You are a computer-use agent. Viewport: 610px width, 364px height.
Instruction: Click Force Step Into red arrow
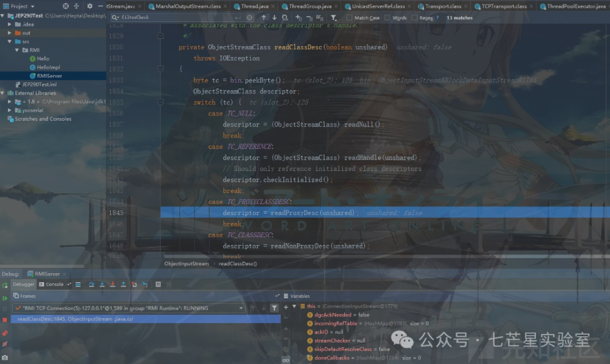pyautogui.click(x=113, y=284)
